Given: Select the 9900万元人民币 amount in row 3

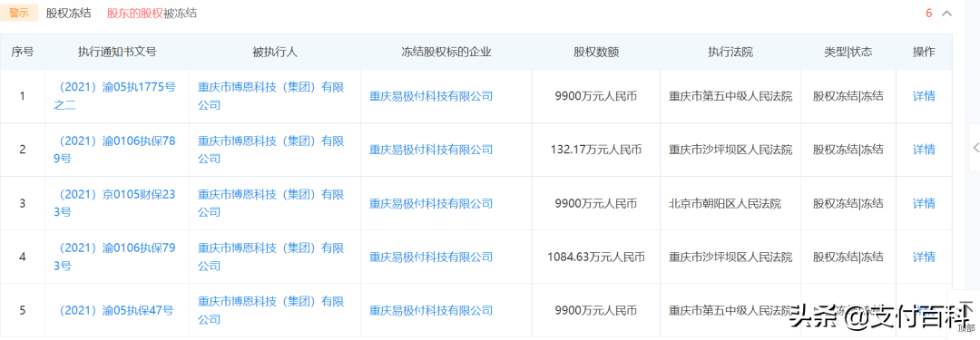Looking at the screenshot, I should (595, 203).
